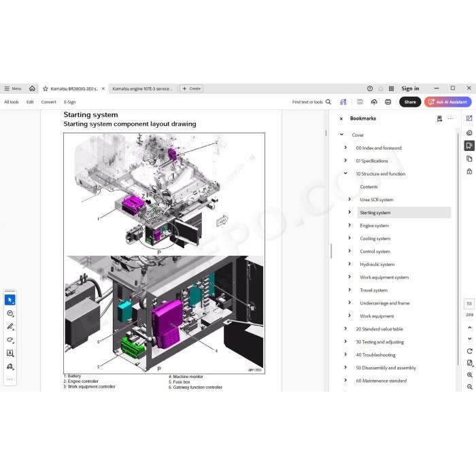Select the highlighter pen tool
Image resolution: width=476 pixels, height=476 pixels.
pyautogui.click(x=10, y=326)
